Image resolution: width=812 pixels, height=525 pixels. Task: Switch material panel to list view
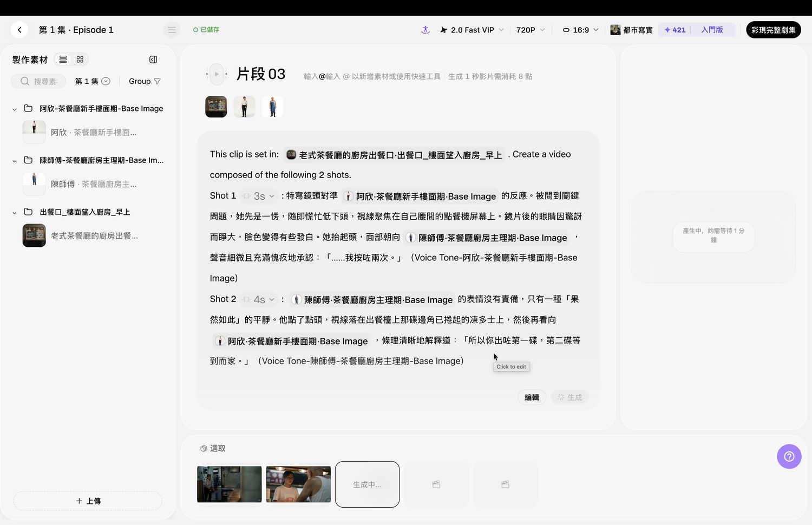tap(63, 60)
